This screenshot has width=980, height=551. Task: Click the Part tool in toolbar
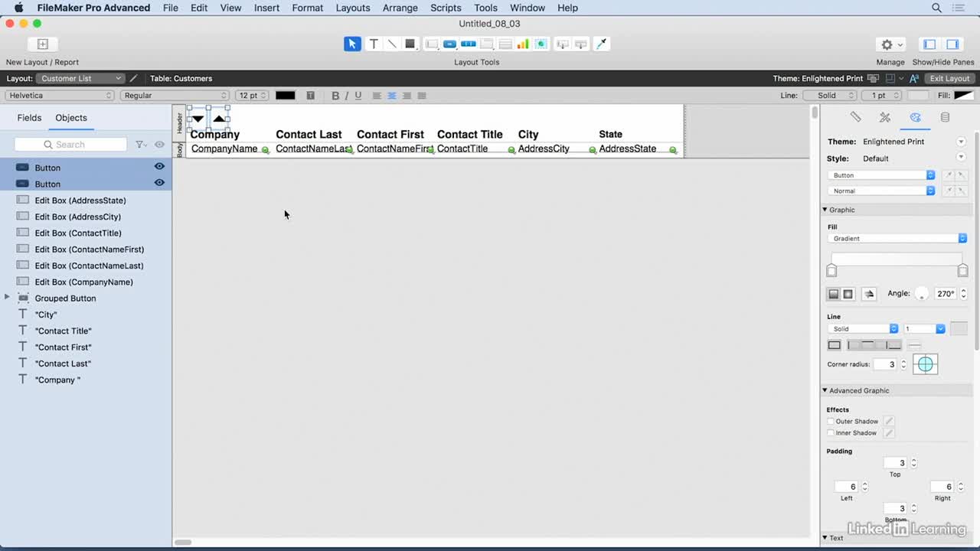[581, 44]
